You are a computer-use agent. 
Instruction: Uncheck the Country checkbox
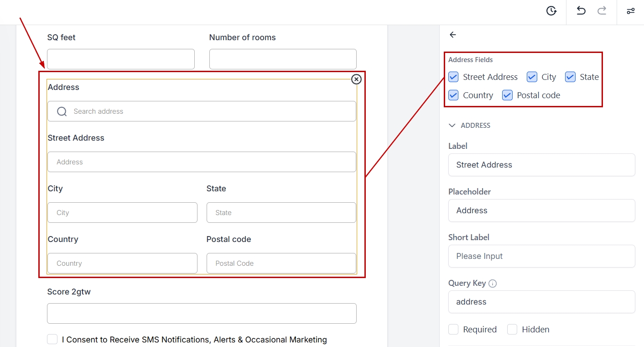pyautogui.click(x=453, y=95)
